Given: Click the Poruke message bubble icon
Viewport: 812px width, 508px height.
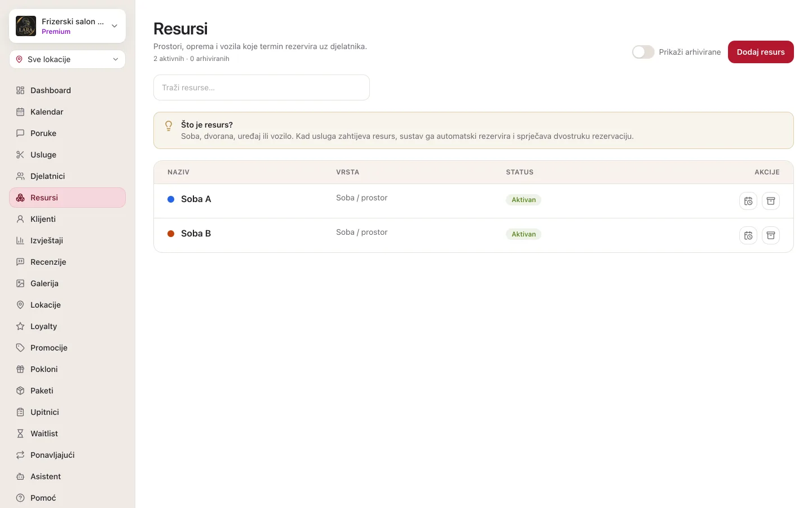Looking at the screenshot, I should click(20, 133).
